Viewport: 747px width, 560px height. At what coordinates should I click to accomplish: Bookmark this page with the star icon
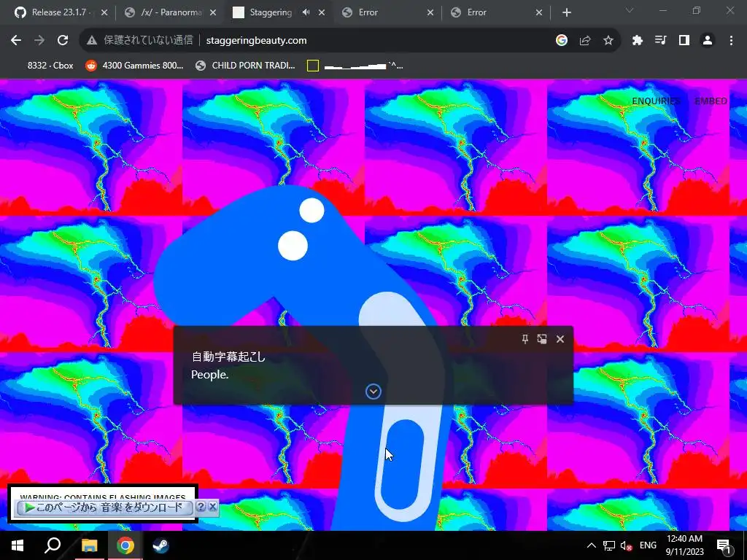click(x=608, y=41)
